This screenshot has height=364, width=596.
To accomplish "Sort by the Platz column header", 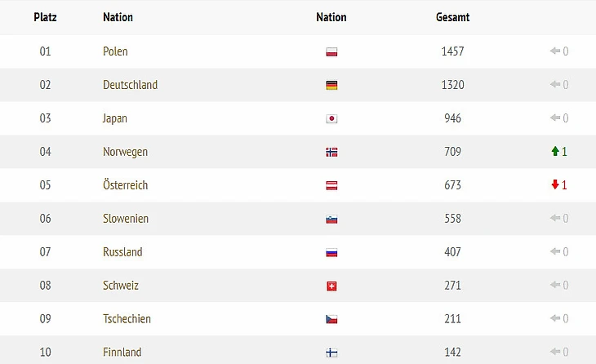I will click(45, 17).
